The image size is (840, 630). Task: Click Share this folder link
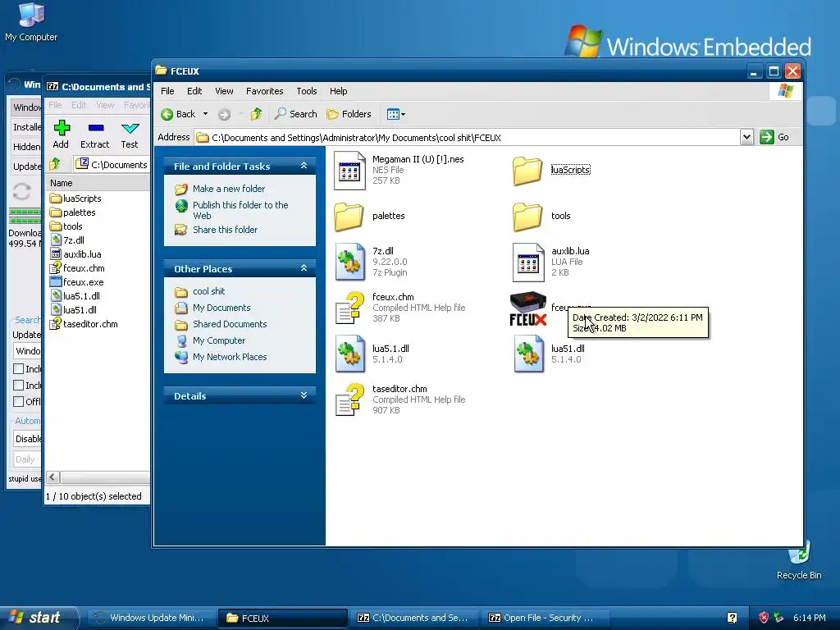(225, 230)
